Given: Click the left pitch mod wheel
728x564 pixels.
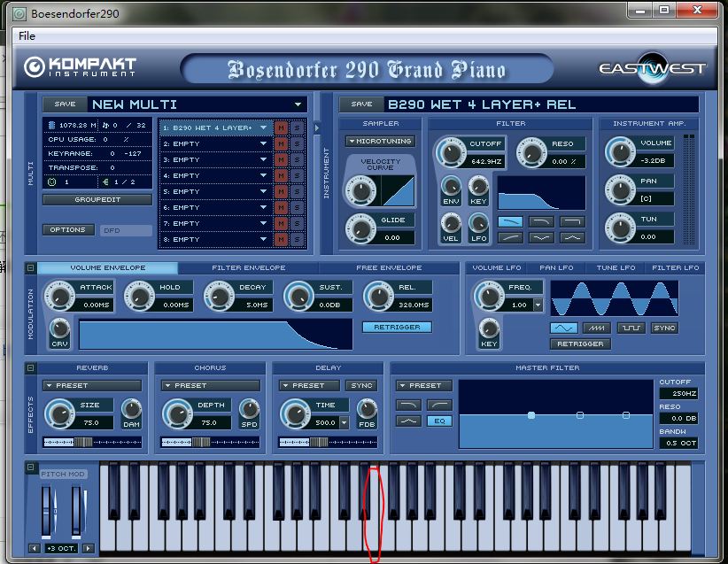Looking at the screenshot, I should click(46, 511).
